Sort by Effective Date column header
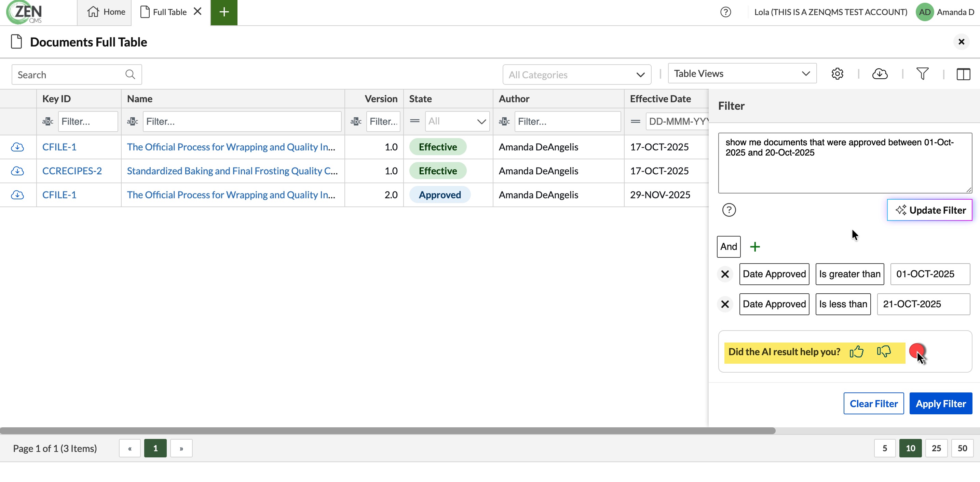Image resolution: width=980 pixels, height=482 pixels. coord(666,99)
